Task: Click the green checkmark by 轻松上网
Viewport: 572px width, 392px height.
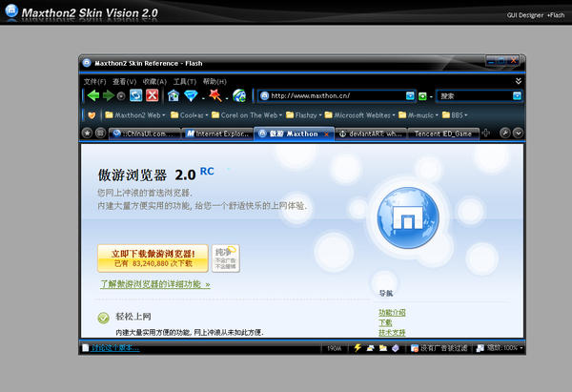Action: pos(103,318)
